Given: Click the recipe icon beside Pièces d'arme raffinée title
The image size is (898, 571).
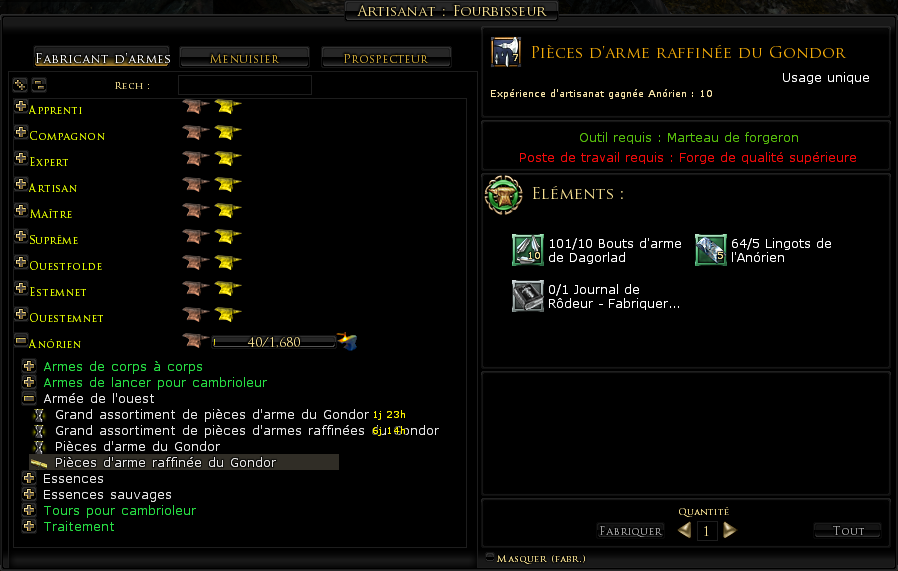Looking at the screenshot, I should (506, 52).
